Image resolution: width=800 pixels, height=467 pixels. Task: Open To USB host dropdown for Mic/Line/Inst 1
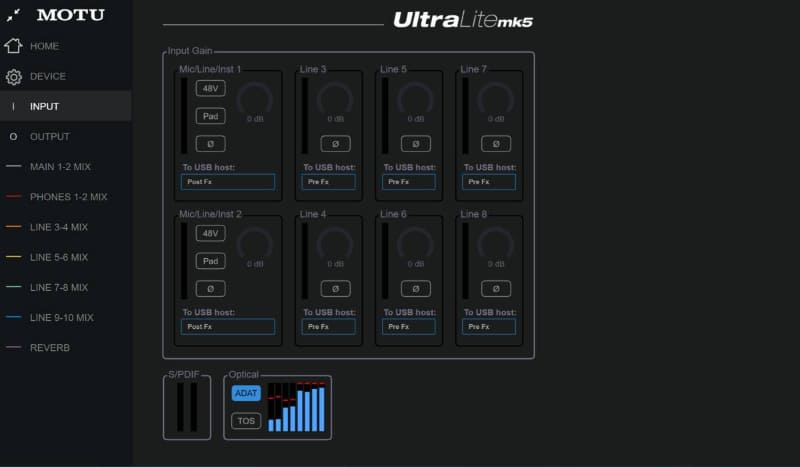click(x=228, y=182)
